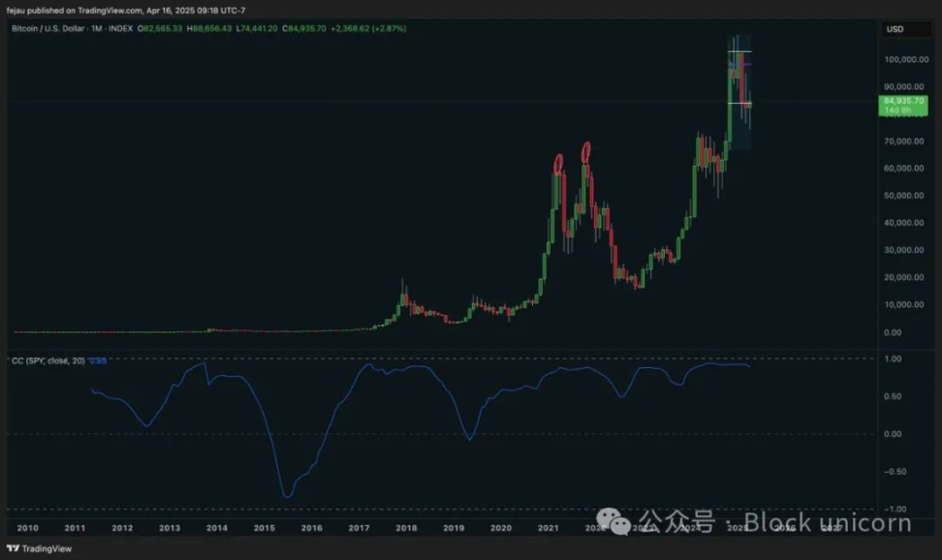Select the second red circle peak marker
Image resolution: width=942 pixels, height=560 pixels.
(x=586, y=152)
